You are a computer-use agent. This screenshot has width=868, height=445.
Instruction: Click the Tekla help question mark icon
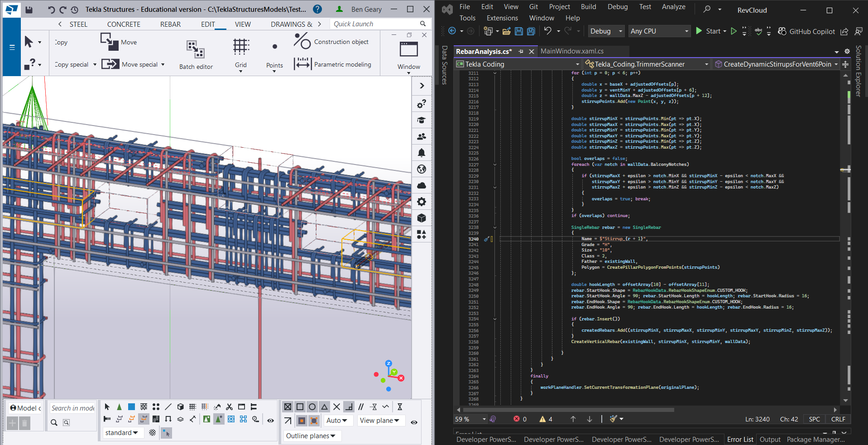[x=318, y=9]
